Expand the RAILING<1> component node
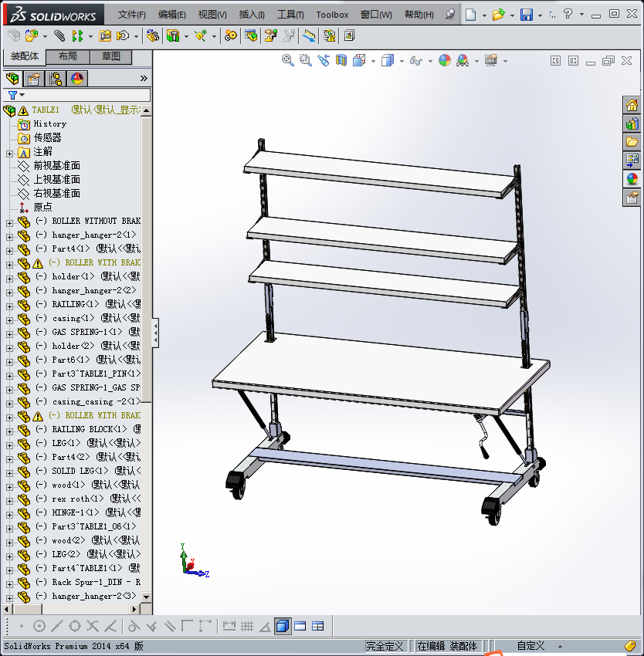 click(x=9, y=306)
